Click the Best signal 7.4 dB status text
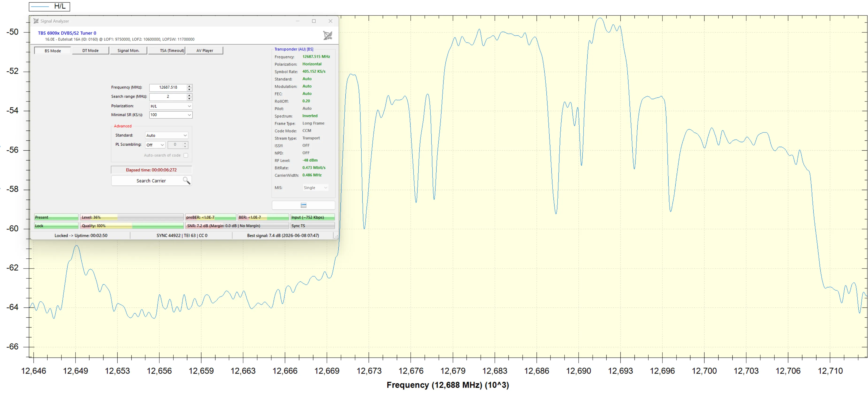 [283, 235]
